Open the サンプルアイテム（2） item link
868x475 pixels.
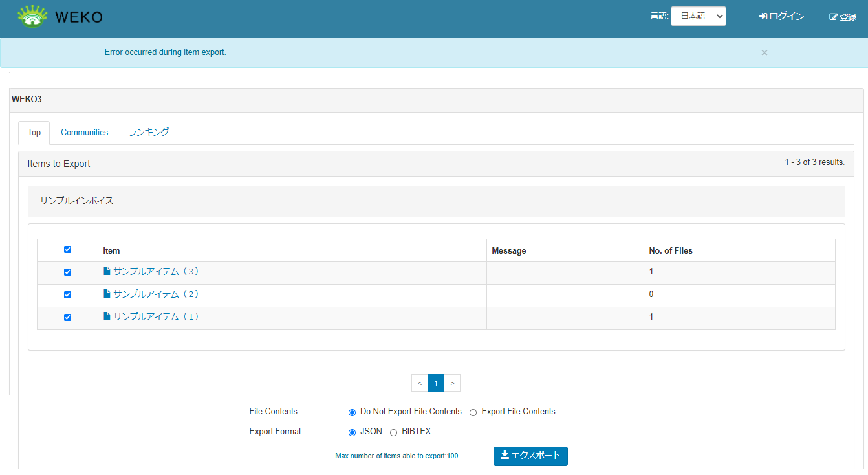click(156, 294)
